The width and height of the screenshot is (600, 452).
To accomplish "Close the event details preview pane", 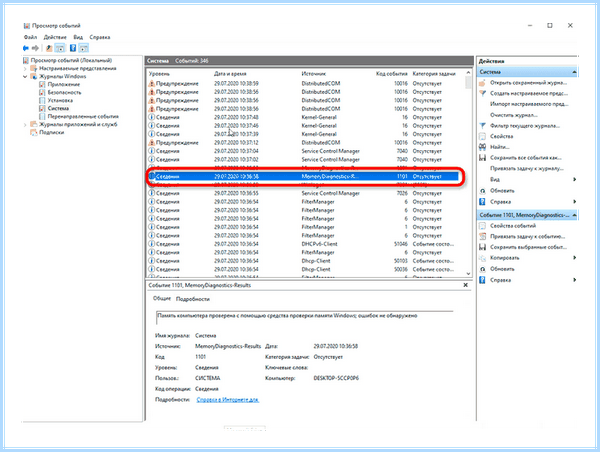I will click(465, 285).
